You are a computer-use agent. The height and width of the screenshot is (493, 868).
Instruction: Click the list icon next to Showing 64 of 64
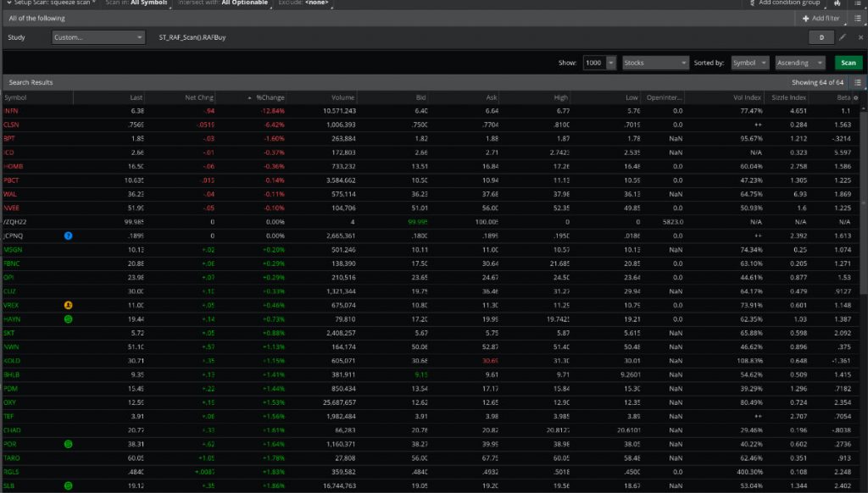coord(860,81)
